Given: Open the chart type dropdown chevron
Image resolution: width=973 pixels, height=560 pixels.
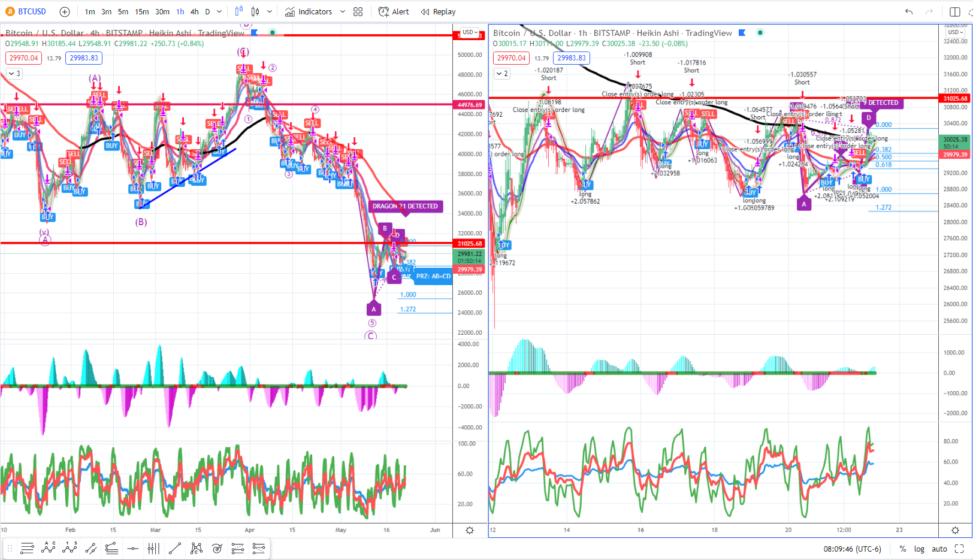Looking at the screenshot, I should pyautogui.click(x=270, y=11).
